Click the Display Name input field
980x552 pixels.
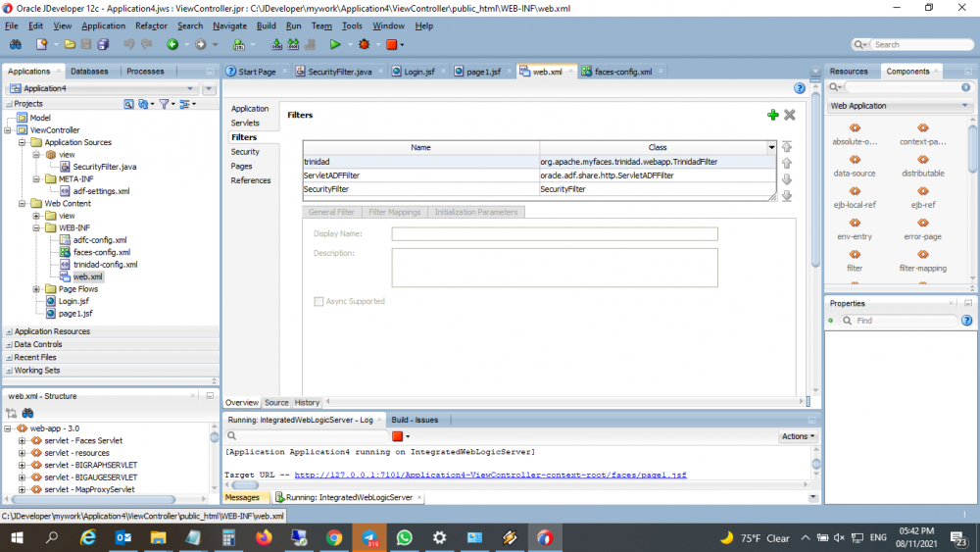tap(555, 233)
